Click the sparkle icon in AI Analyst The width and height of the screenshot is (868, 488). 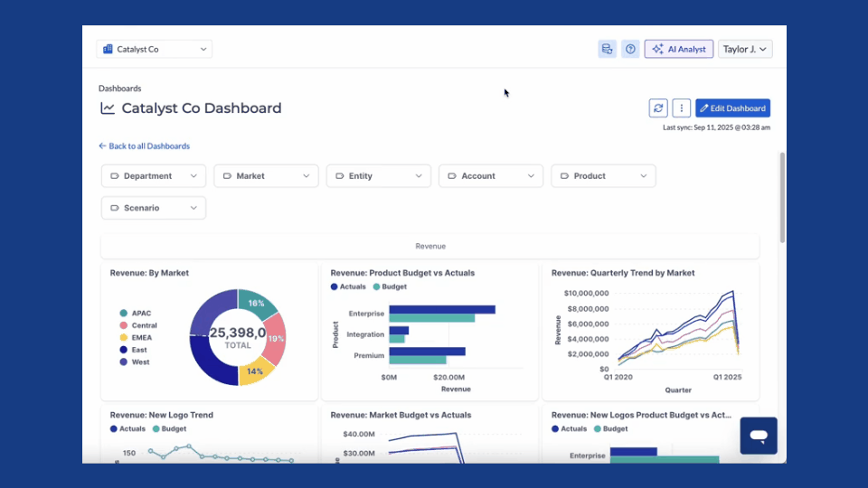pos(657,49)
